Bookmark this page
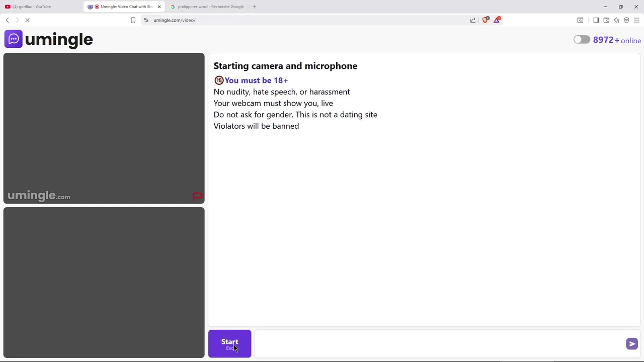The height and width of the screenshot is (362, 644). tap(133, 20)
